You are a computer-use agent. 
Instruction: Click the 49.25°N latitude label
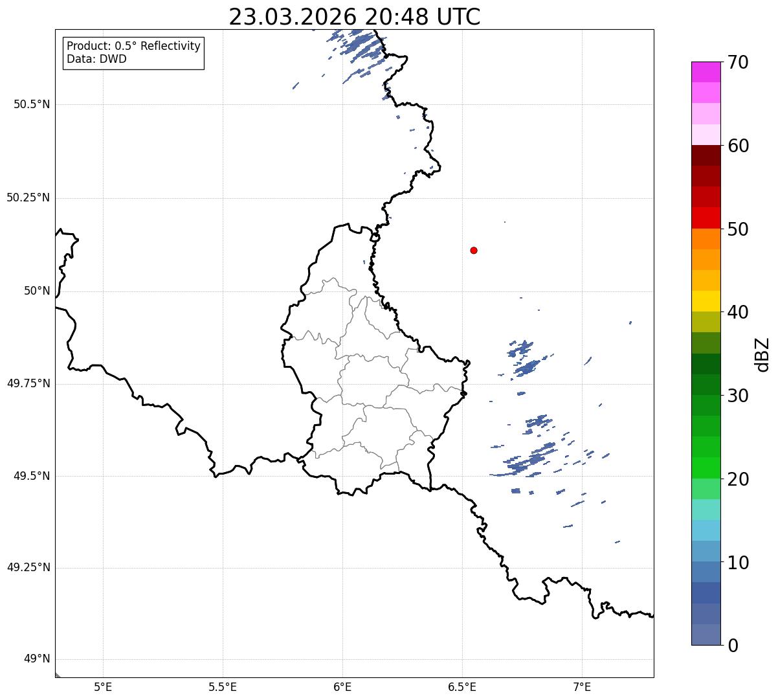(x=28, y=568)
